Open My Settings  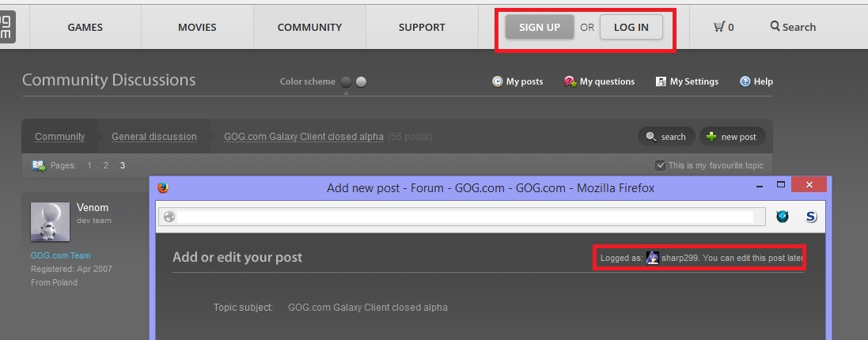coord(694,81)
